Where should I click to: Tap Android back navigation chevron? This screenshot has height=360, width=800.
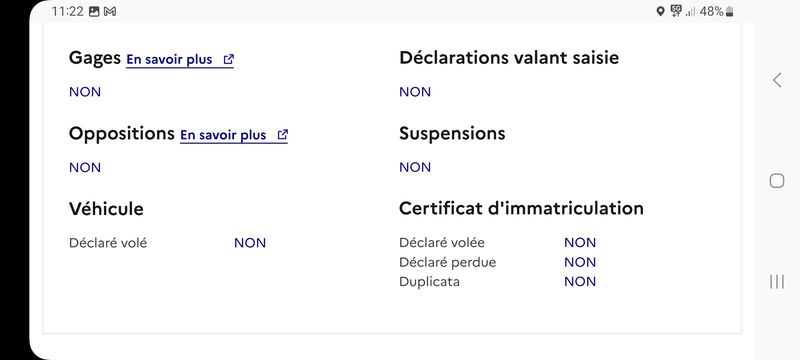777,80
